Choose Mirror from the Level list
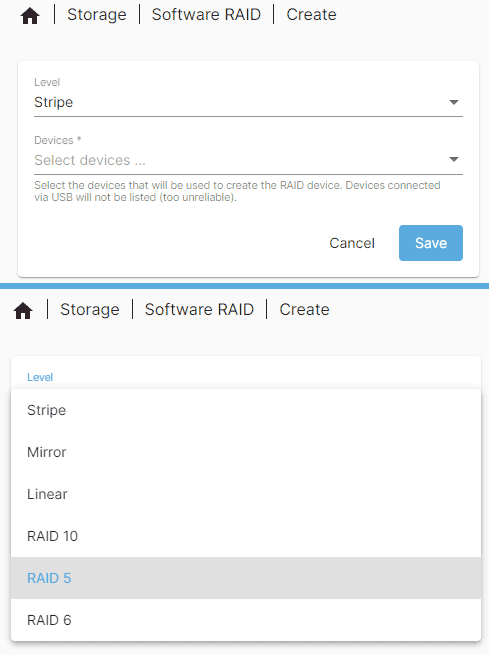Viewport: 489px width, 655px height. [x=246, y=452]
